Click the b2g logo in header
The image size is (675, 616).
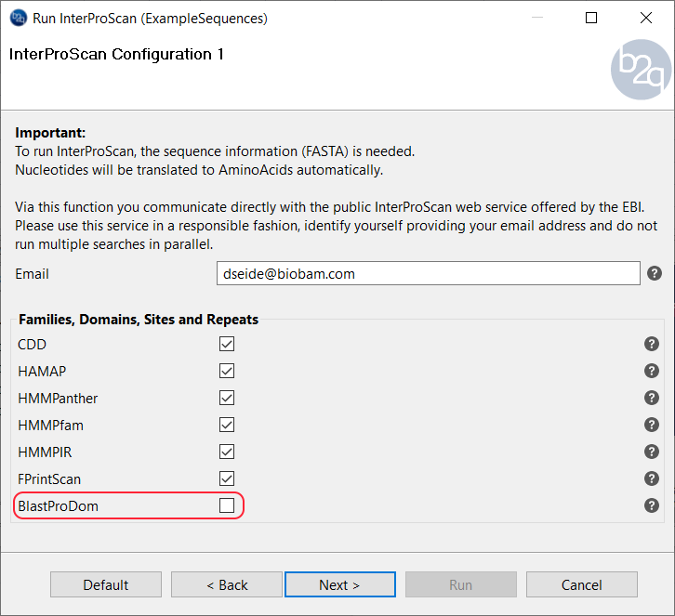(x=641, y=69)
